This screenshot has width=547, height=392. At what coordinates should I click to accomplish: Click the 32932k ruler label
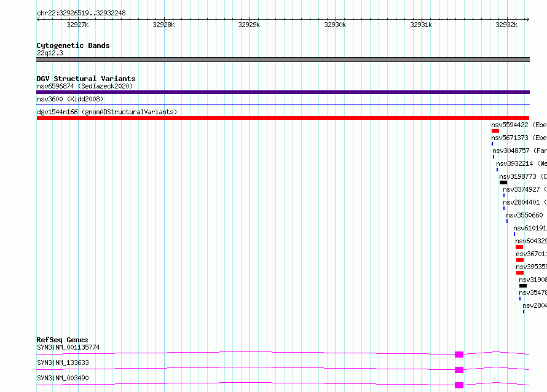pos(506,25)
